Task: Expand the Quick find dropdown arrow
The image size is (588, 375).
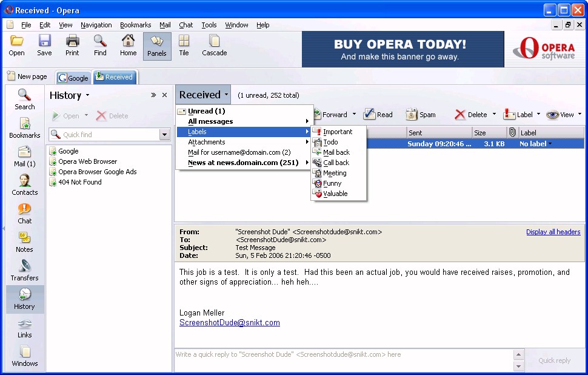Action: point(164,135)
